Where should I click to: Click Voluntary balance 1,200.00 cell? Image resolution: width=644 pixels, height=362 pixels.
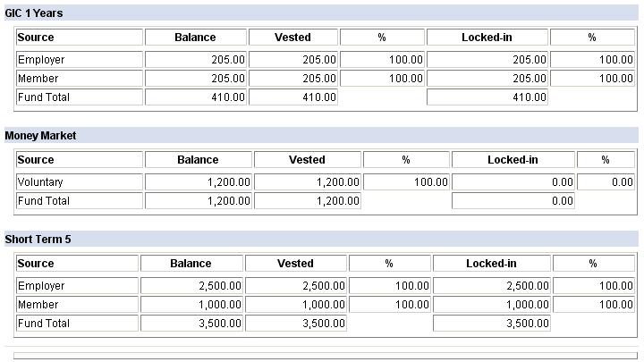[x=199, y=181]
